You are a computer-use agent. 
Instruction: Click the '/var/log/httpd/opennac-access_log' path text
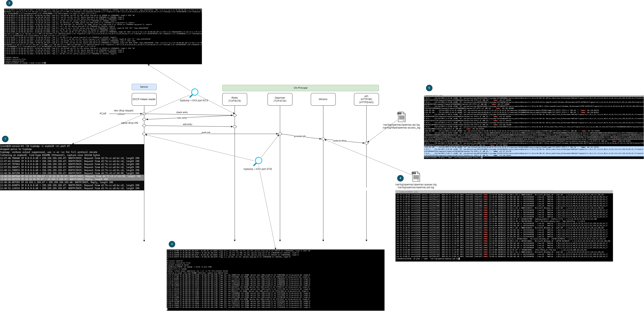401,128
